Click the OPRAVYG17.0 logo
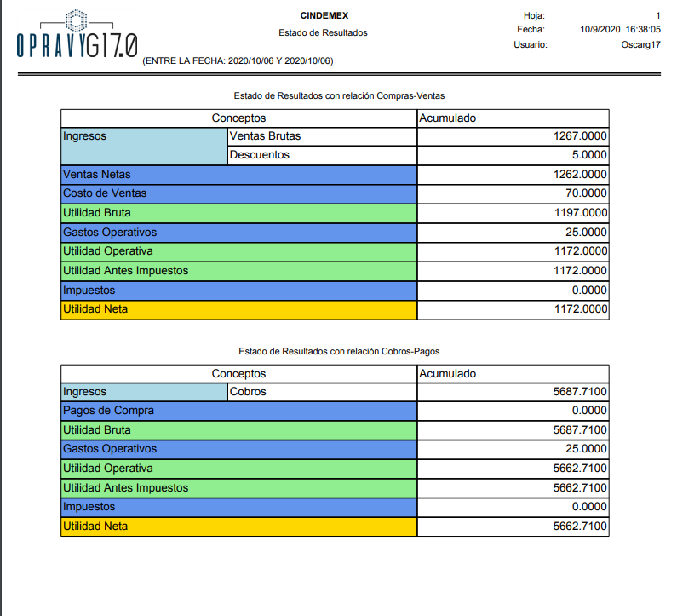Image resolution: width=677 pixels, height=616 pixels. click(x=77, y=34)
